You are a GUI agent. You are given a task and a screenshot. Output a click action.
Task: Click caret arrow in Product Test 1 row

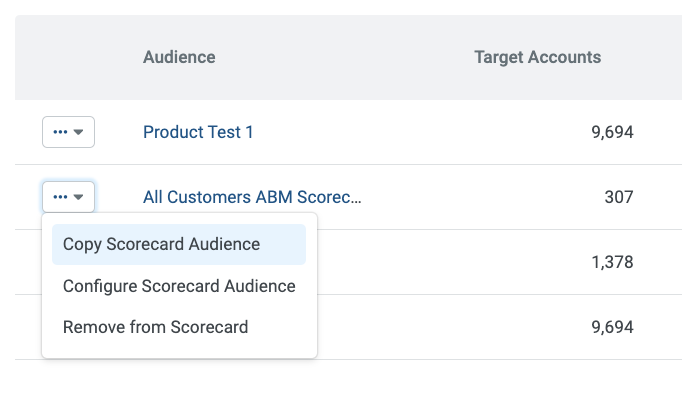(x=79, y=133)
